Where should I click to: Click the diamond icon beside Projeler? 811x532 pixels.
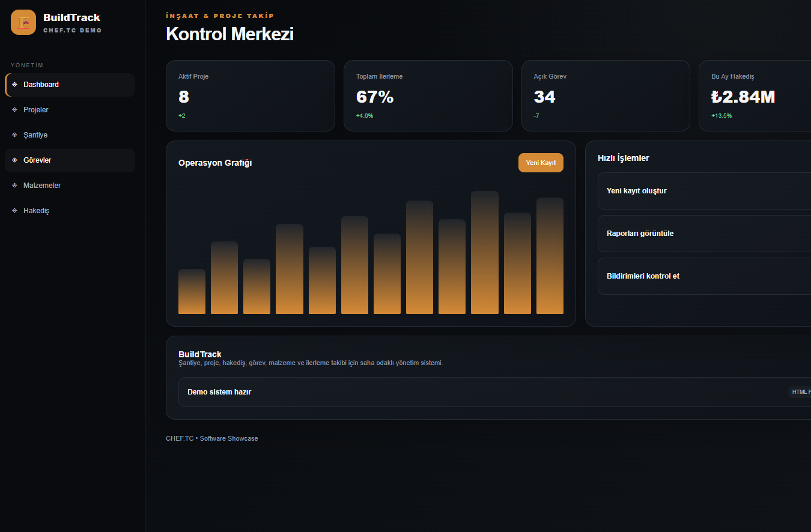coord(14,110)
